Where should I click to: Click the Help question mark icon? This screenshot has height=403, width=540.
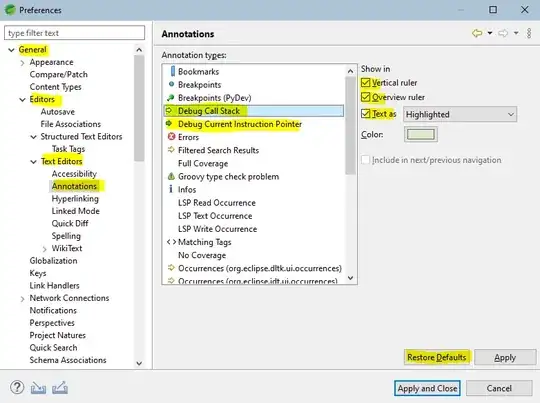coord(17,388)
